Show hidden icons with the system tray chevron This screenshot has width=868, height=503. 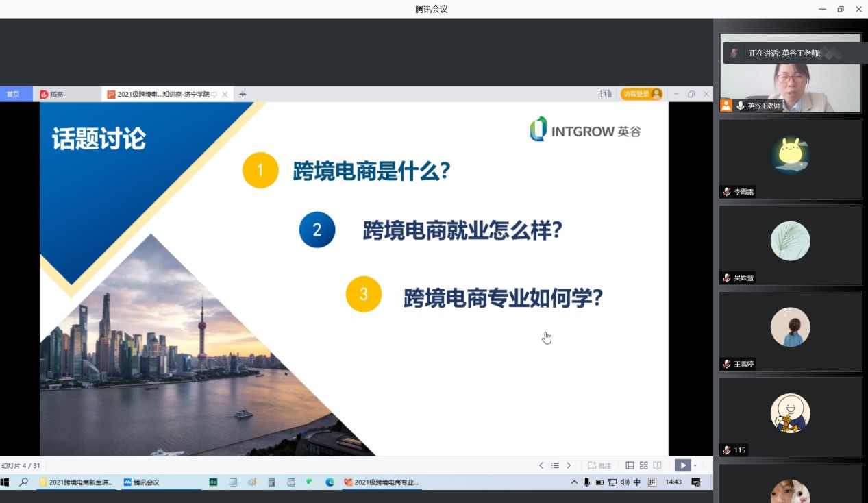574,482
